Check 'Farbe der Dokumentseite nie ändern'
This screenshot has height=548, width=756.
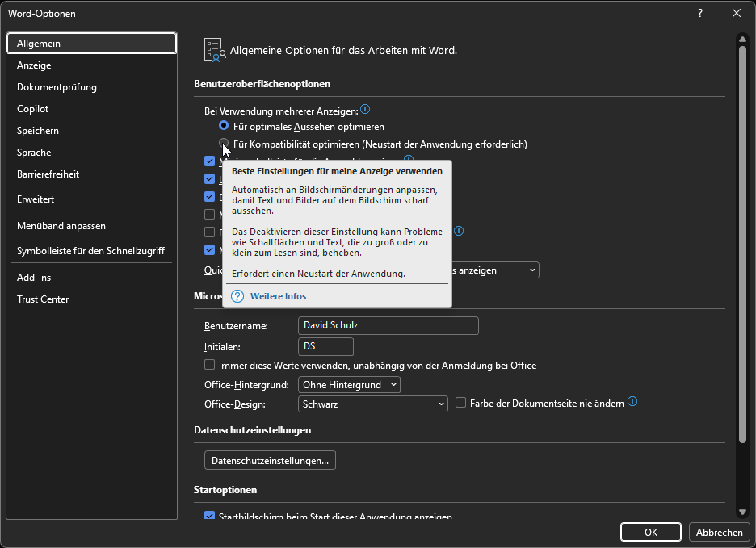tap(461, 403)
